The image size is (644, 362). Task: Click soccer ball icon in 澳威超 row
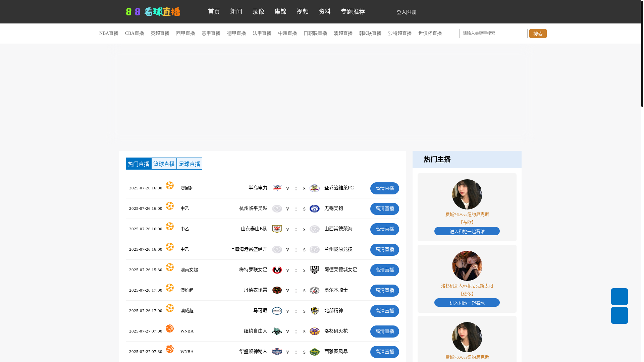tap(170, 308)
